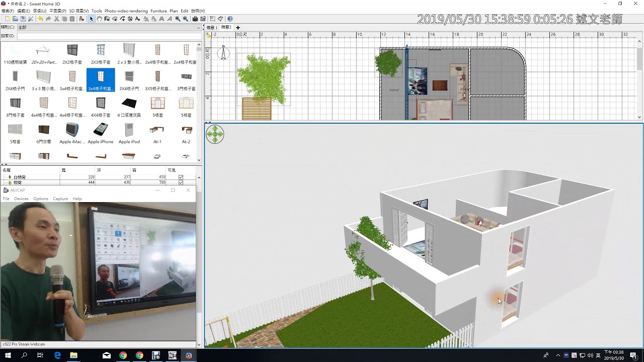Sort furniture list by 可見 header
Image resolution: width=644 pixels, height=362 pixels.
181,170
